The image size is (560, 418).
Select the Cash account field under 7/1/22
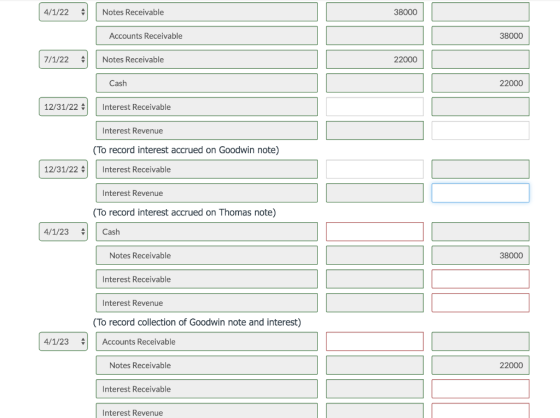pyautogui.click(x=206, y=83)
